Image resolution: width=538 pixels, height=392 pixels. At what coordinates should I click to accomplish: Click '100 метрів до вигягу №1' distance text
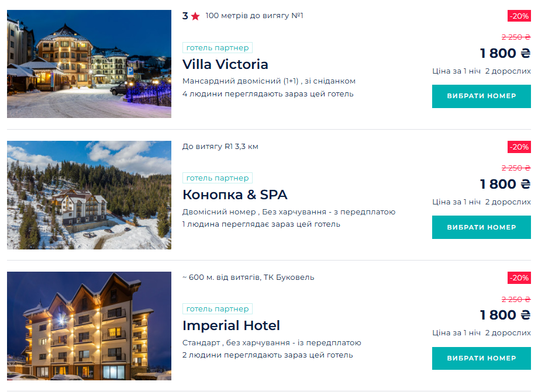tap(254, 16)
